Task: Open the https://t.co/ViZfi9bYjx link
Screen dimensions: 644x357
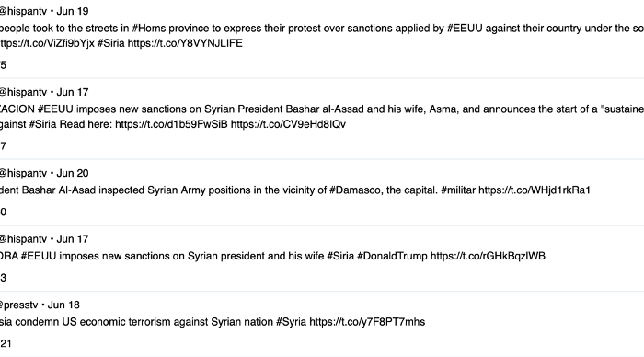Action: 47,43
